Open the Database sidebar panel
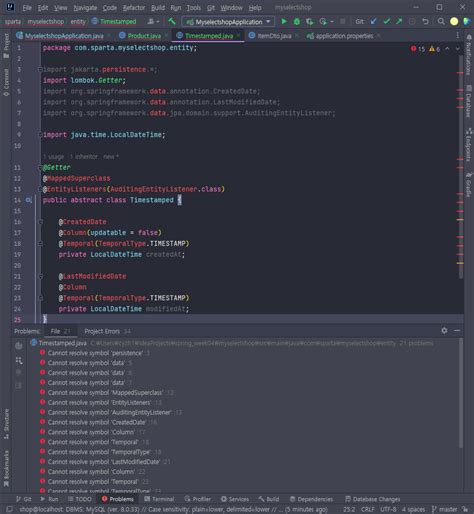This screenshot has width=474, height=514. coord(468,101)
